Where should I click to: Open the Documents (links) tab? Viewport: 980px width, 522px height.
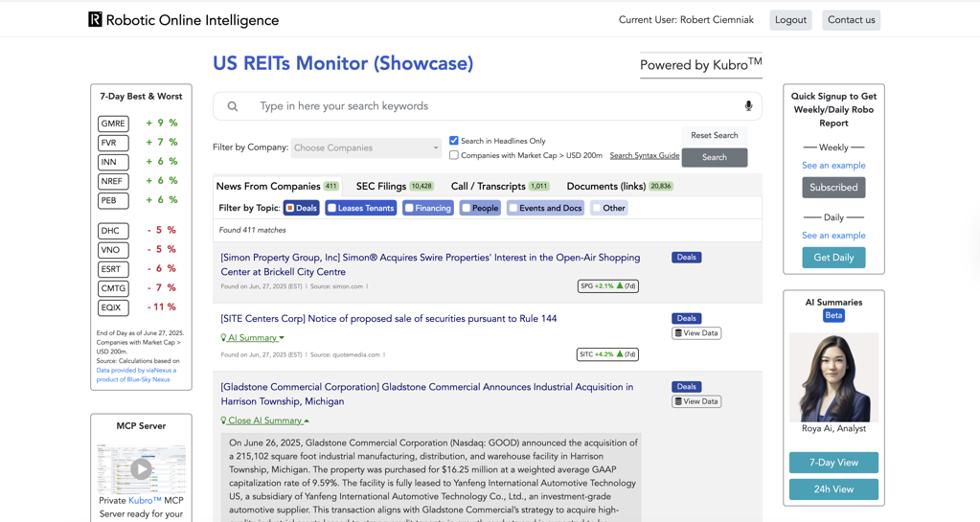620,187
